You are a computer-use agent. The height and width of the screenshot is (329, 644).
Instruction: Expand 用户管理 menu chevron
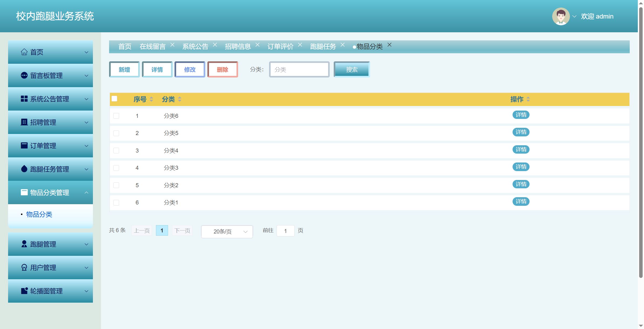(x=86, y=268)
